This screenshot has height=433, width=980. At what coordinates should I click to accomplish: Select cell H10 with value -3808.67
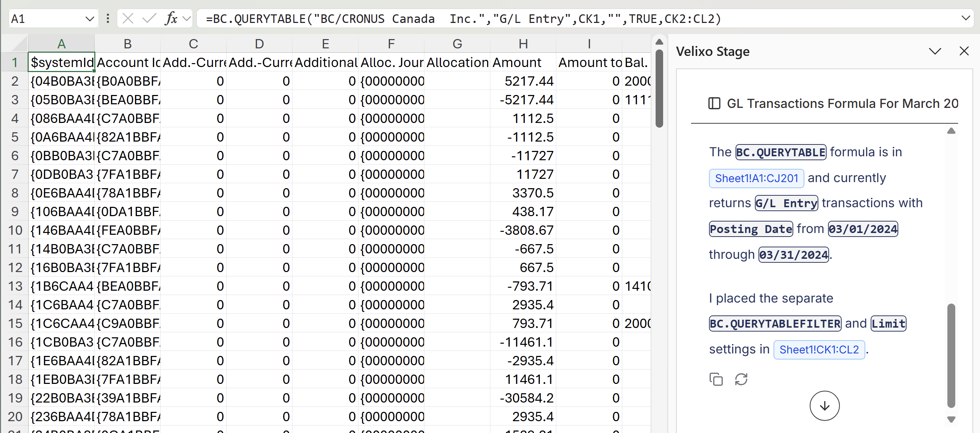[523, 230]
